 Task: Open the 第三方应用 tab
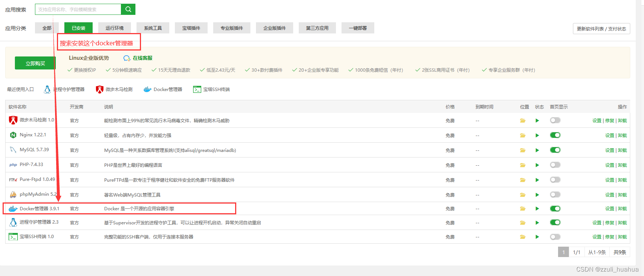click(317, 28)
